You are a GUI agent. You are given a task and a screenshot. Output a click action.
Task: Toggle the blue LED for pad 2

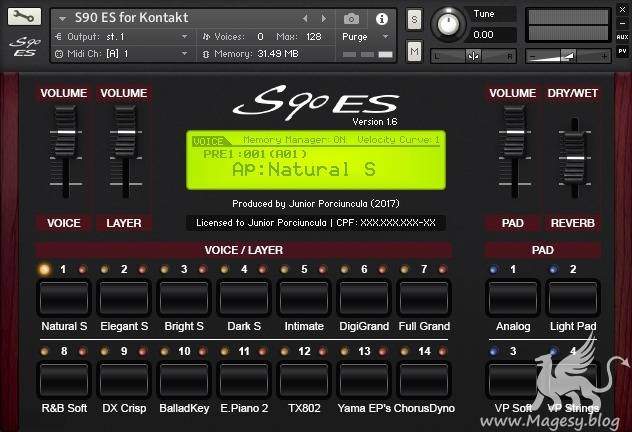[553, 269]
